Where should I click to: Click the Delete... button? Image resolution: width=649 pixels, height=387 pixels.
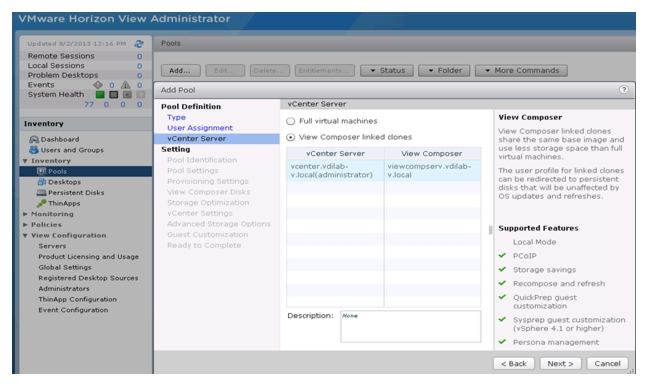(270, 70)
